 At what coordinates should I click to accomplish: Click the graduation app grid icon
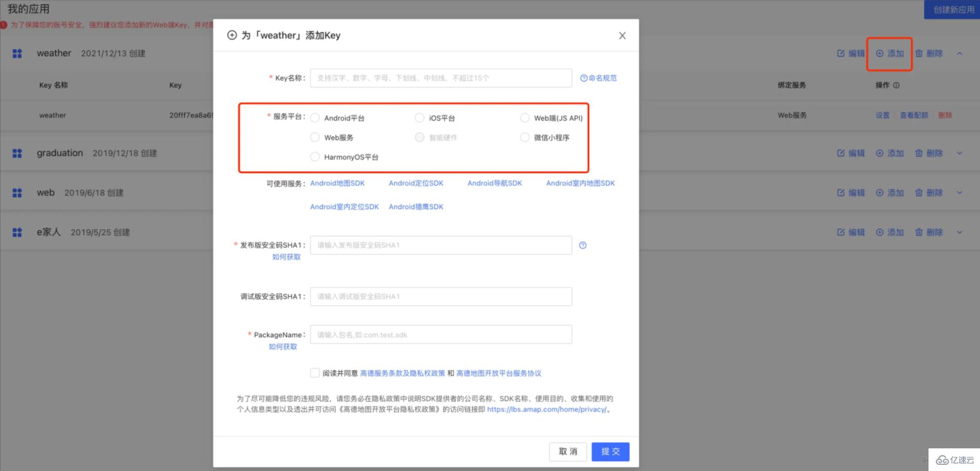click(x=17, y=153)
